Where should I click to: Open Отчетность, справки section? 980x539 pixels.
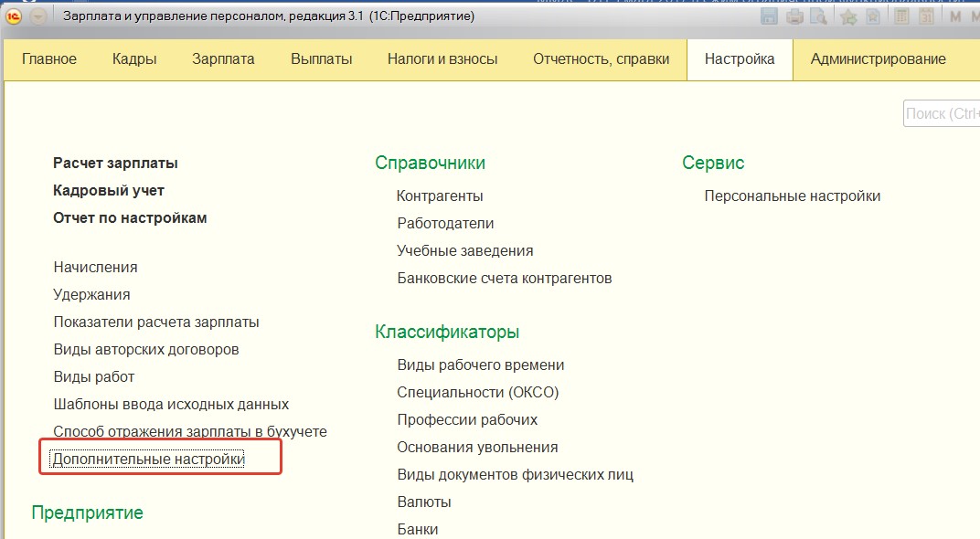tap(602, 59)
